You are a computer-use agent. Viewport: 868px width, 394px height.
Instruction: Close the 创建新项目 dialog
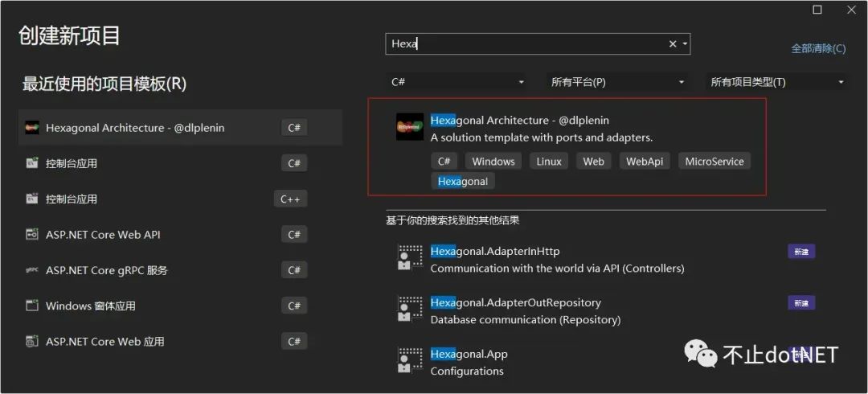point(852,10)
